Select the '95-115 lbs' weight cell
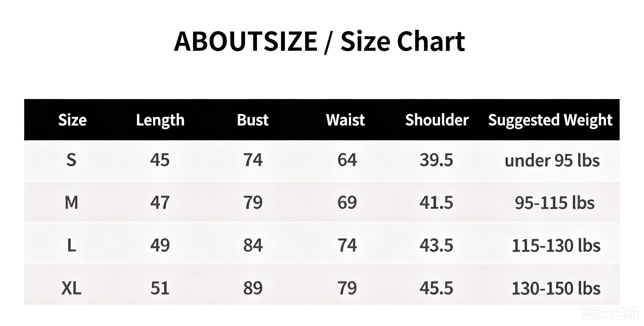The image size is (644, 326). click(554, 203)
